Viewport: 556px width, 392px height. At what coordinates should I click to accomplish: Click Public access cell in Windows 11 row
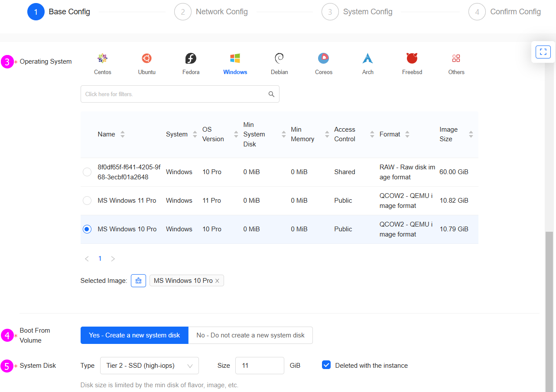tap(343, 201)
